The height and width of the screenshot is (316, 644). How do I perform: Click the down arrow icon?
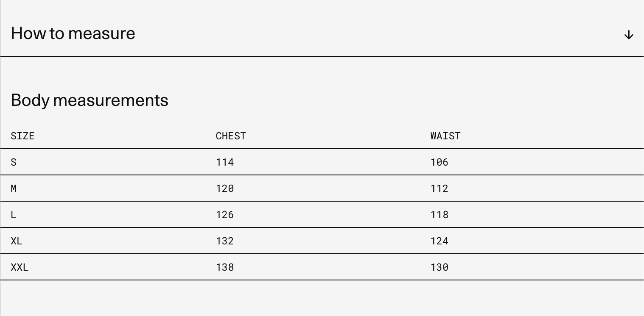[628, 35]
